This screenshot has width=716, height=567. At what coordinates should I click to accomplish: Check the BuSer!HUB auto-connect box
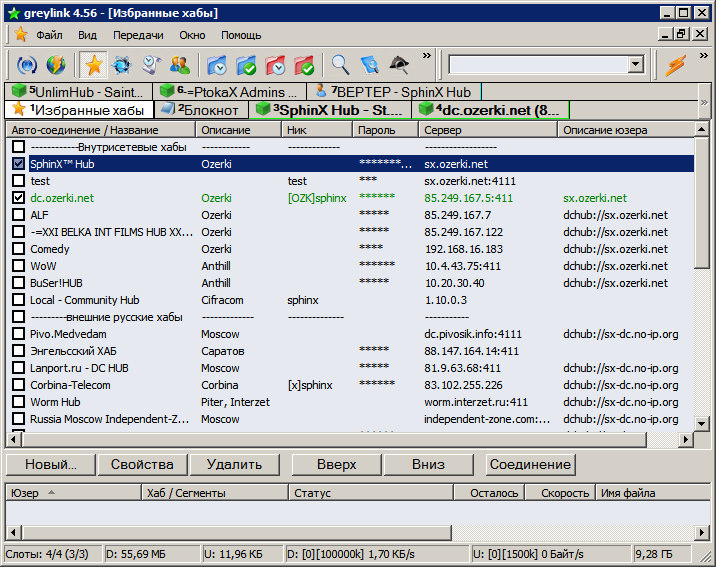pos(18,283)
